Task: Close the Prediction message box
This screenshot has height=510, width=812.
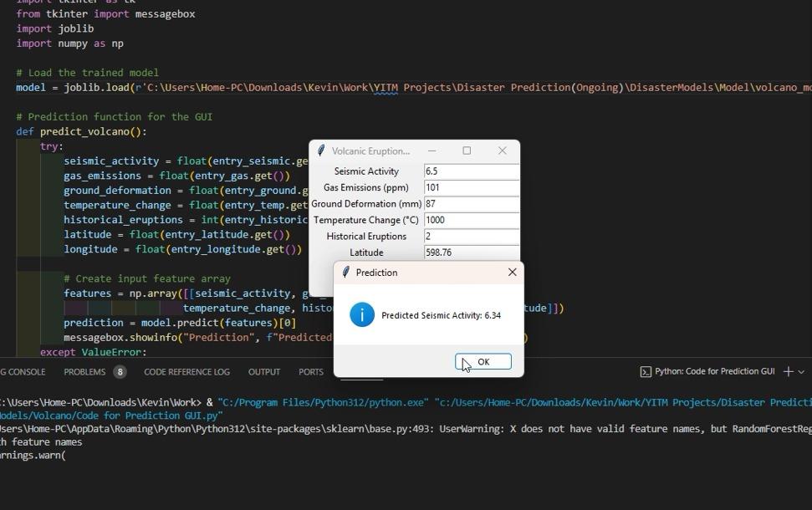Action: pyautogui.click(x=512, y=272)
